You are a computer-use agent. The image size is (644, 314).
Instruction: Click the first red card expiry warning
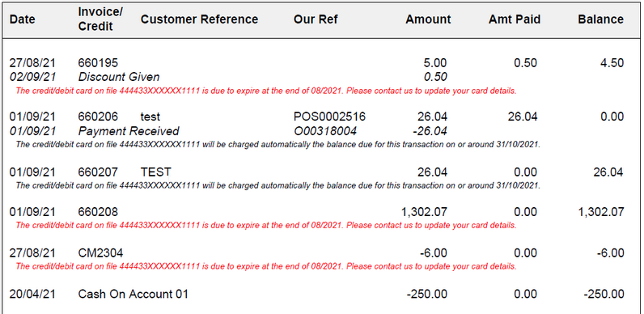pyautogui.click(x=266, y=91)
